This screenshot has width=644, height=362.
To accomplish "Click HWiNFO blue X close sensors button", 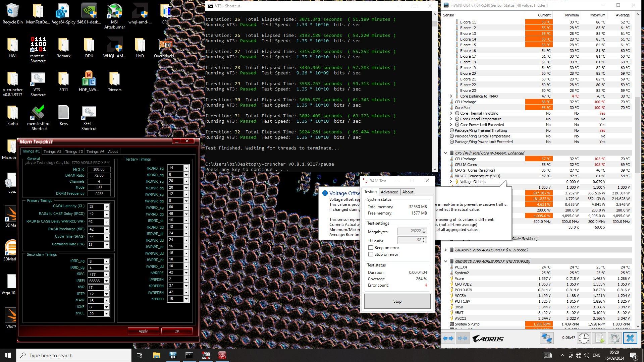I will click(630, 339).
